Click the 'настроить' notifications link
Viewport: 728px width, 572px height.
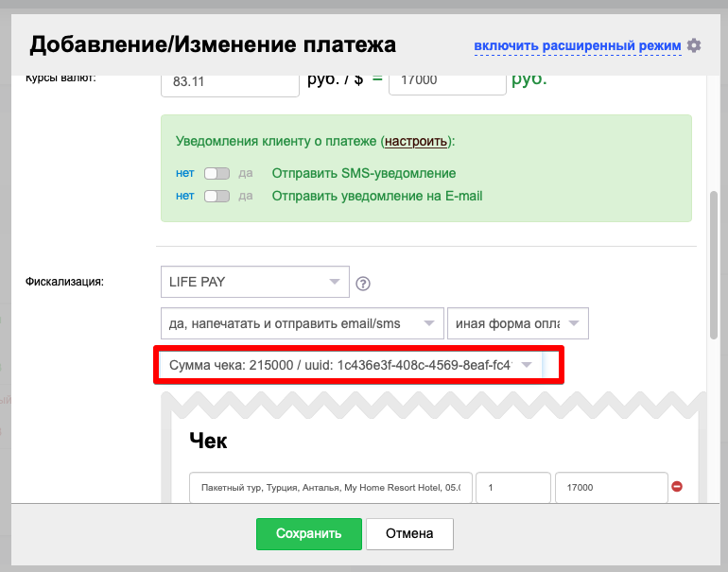coord(416,141)
